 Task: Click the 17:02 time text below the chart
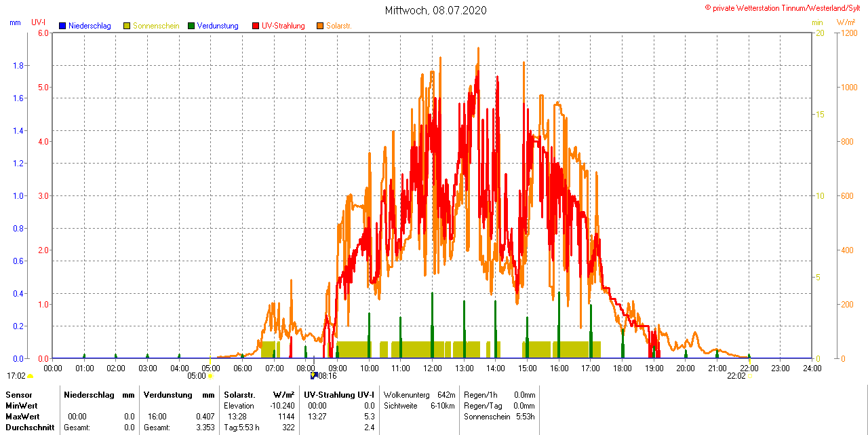pos(16,376)
